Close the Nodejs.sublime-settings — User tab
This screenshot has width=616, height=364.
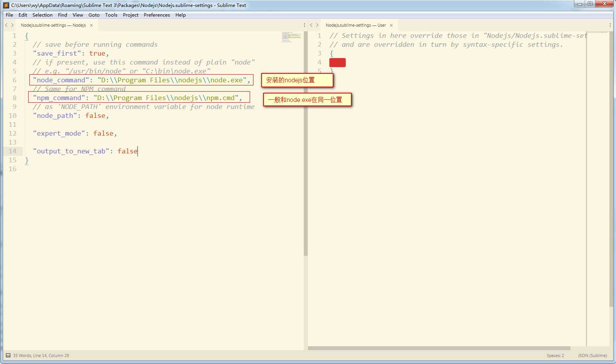391,25
